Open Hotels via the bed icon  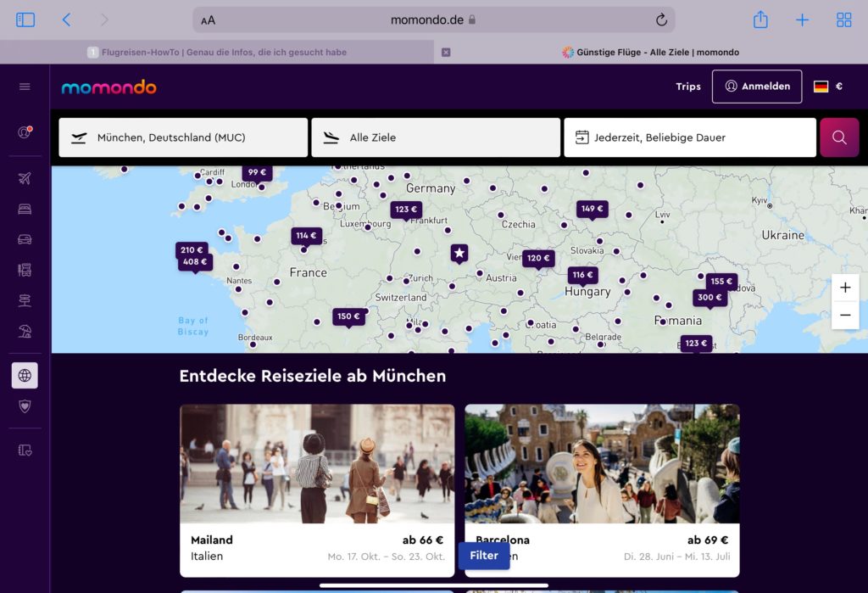(x=25, y=209)
